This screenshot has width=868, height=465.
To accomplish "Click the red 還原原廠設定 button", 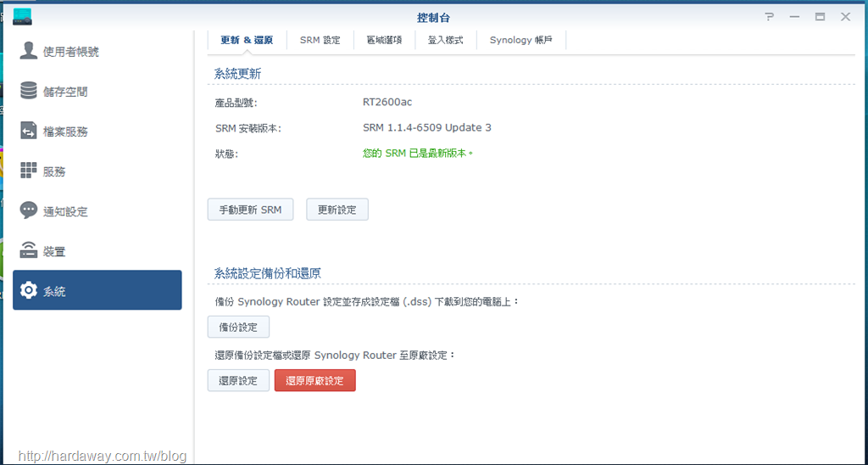I will [315, 381].
